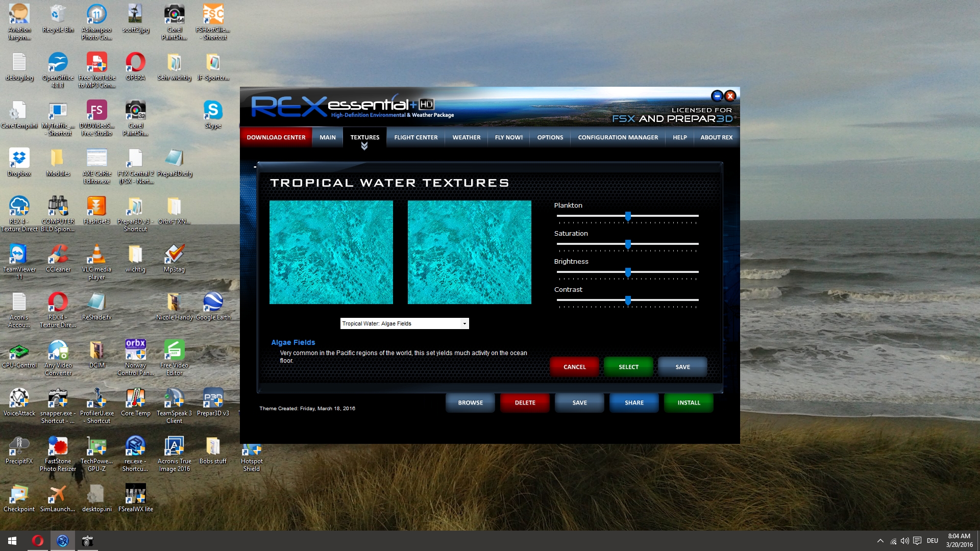Viewport: 980px width, 551px height.
Task: Click the Delete theme button
Action: [x=525, y=403]
